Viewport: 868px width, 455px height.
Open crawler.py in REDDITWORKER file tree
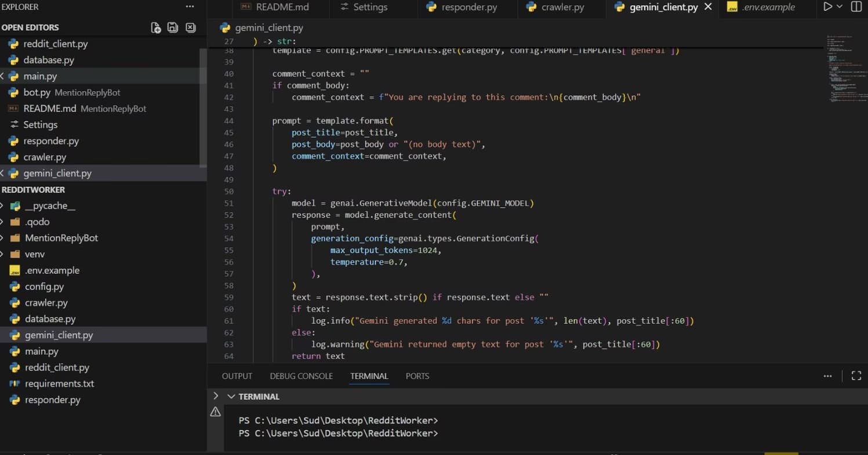(46, 303)
